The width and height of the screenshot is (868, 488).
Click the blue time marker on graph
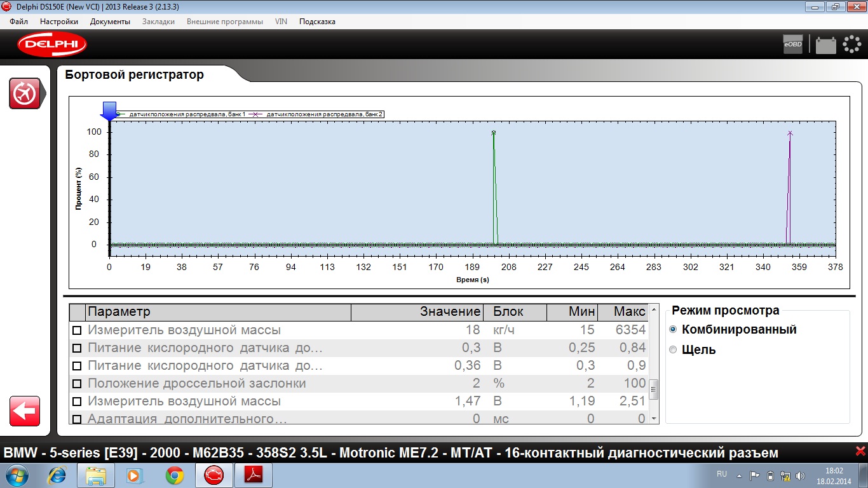(109, 111)
